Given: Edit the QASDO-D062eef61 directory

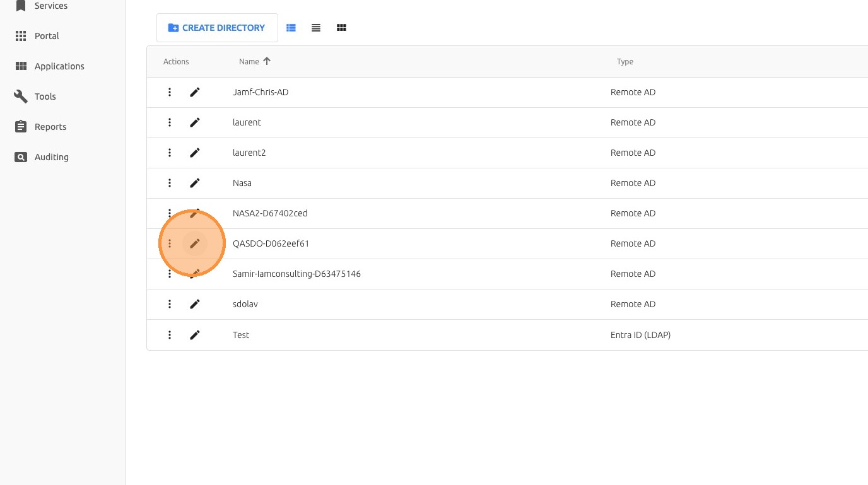Looking at the screenshot, I should pyautogui.click(x=195, y=243).
